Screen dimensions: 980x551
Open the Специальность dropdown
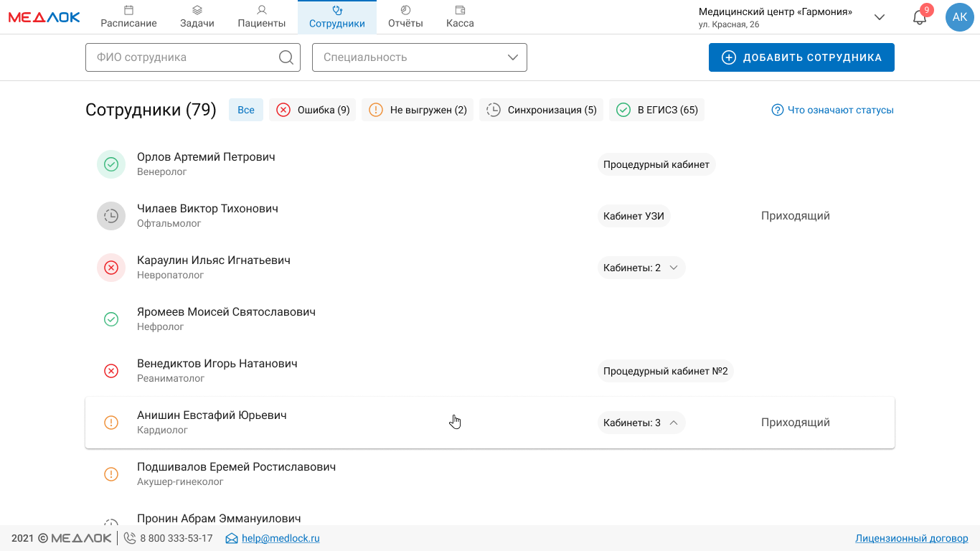click(x=420, y=57)
